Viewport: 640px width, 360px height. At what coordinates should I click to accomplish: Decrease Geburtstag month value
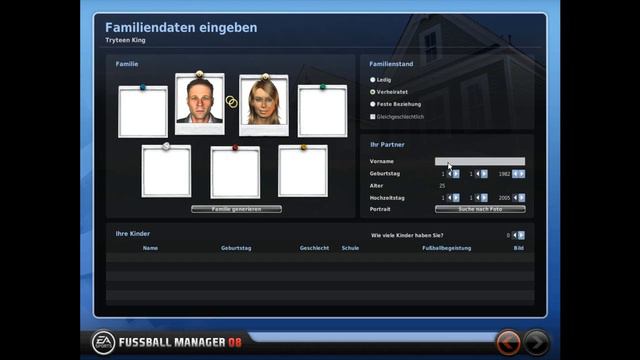click(478, 174)
